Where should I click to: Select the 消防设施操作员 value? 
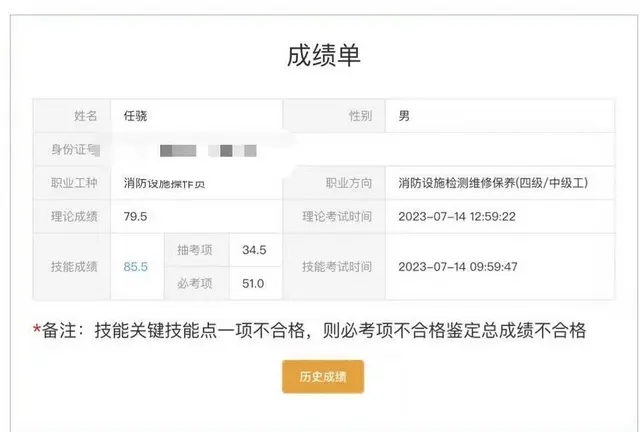[164, 183]
